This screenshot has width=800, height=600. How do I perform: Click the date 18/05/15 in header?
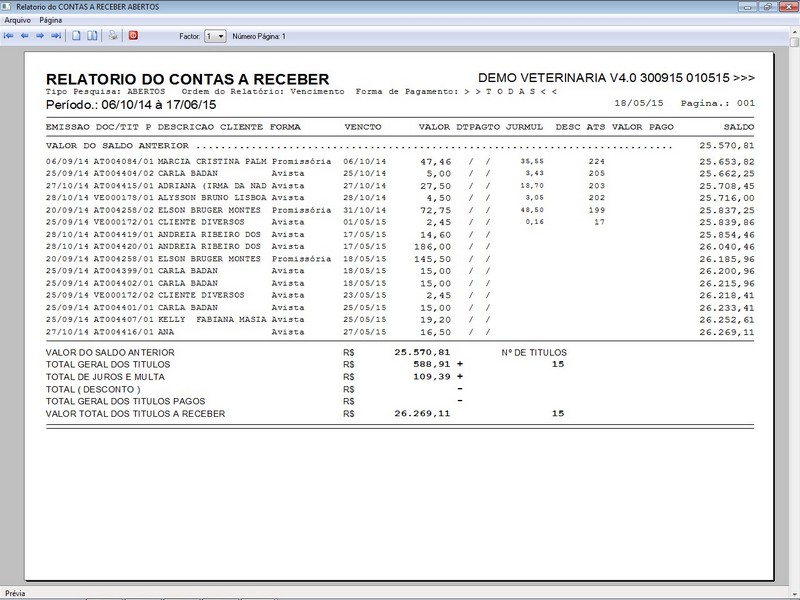coord(639,103)
